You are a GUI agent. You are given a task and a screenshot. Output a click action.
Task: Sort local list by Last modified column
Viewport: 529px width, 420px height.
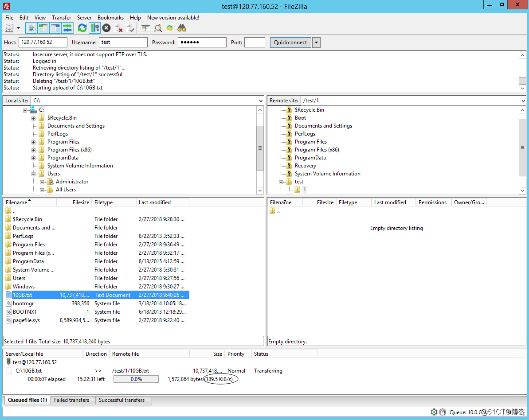[162, 202]
